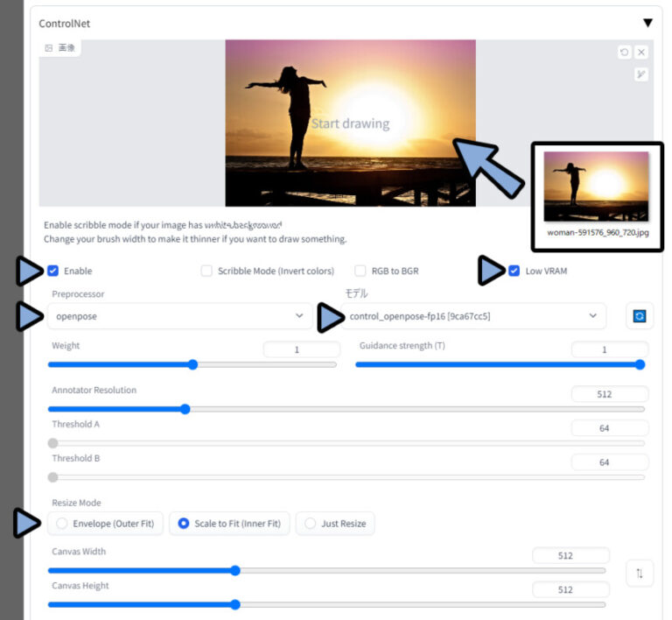Click the undo icon on image canvas
672x620 pixels.
624,53
